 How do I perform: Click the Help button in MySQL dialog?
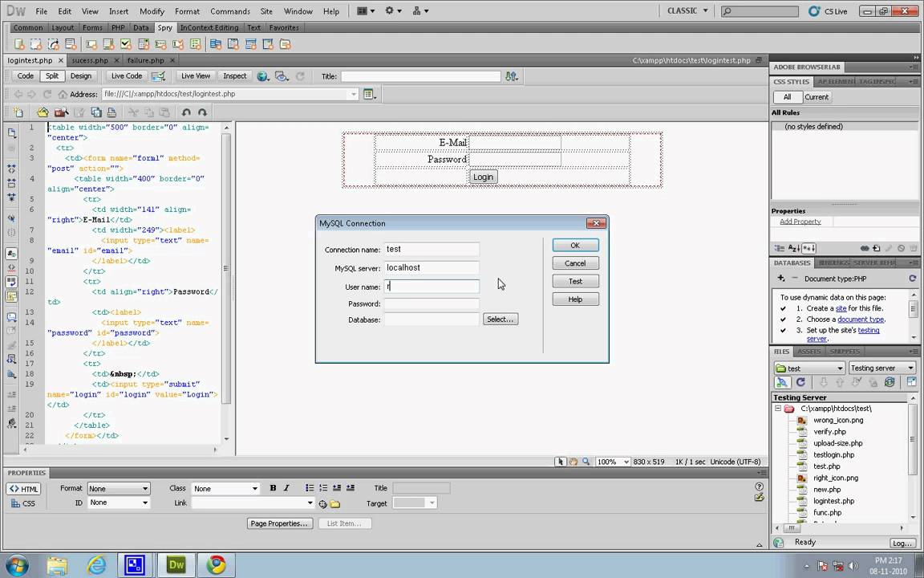tap(575, 299)
